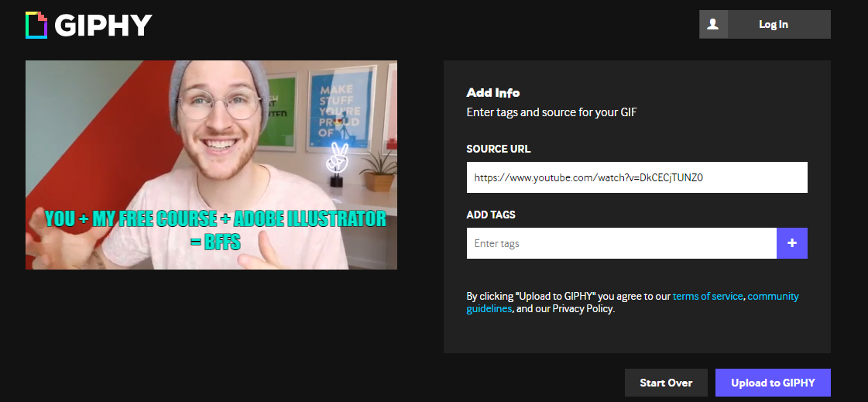Click the Start Over button
This screenshot has width=868, height=402.
click(x=666, y=383)
